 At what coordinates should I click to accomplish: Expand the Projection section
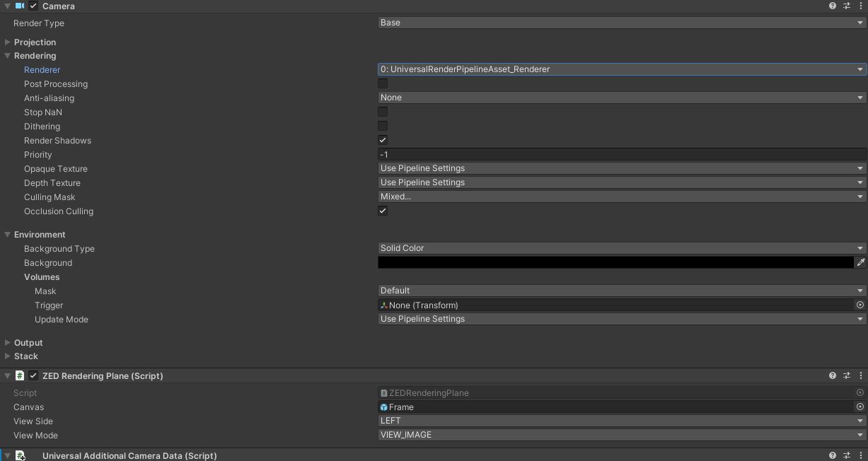7,42
